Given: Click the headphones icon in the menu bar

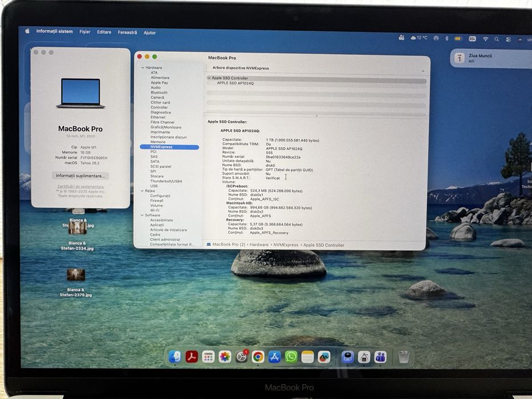Looking at the screenshot, I should click(436, 38).
